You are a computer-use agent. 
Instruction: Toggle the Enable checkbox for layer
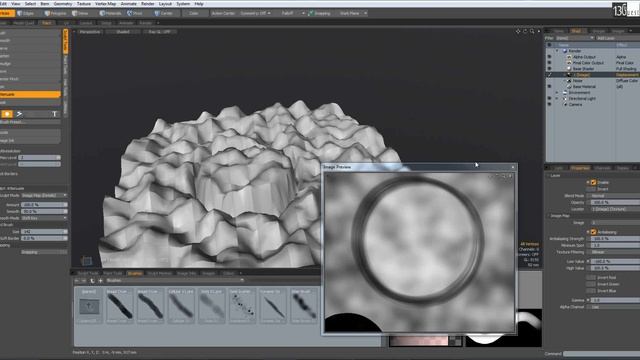(593, 182)
